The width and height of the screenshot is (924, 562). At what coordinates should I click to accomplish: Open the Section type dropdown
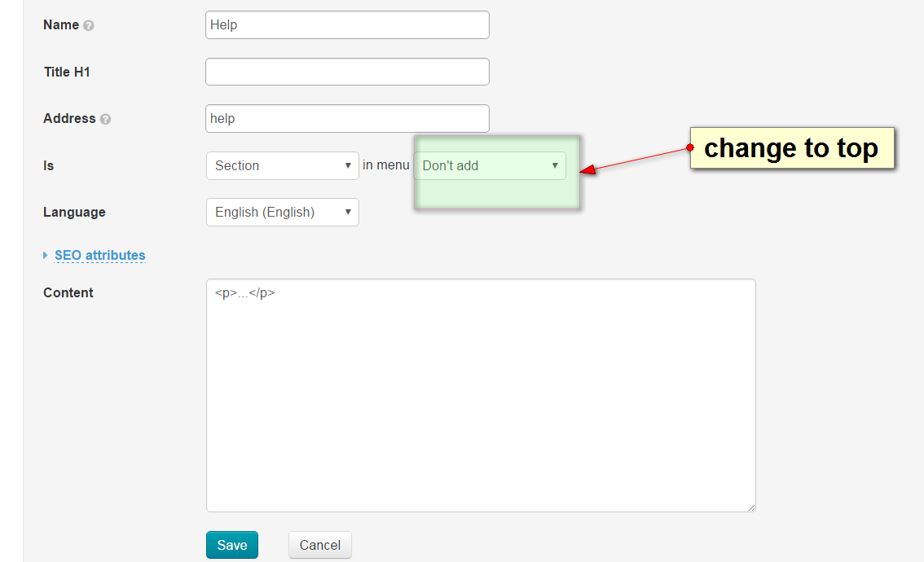tap(282, 165)
